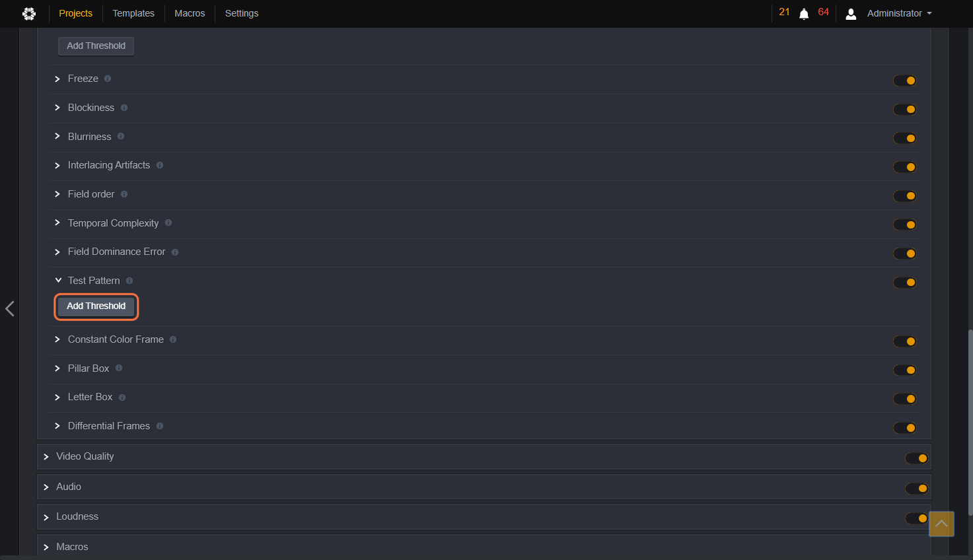Screen dimensions: 973x560
Task: Click the info icon next to Test Pattern
Action: (x=129, y=281)
